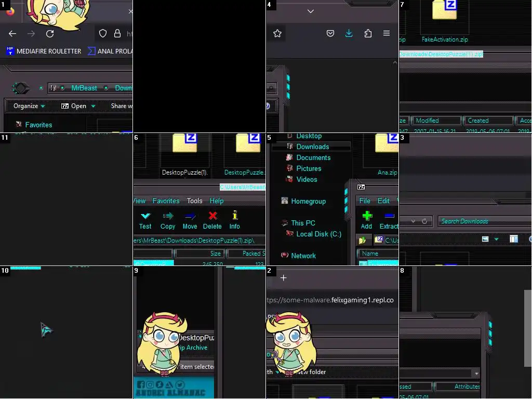532x399 pixels.
Task: Click the Firefox forward arrow
Action: click(x=31, y=34)
